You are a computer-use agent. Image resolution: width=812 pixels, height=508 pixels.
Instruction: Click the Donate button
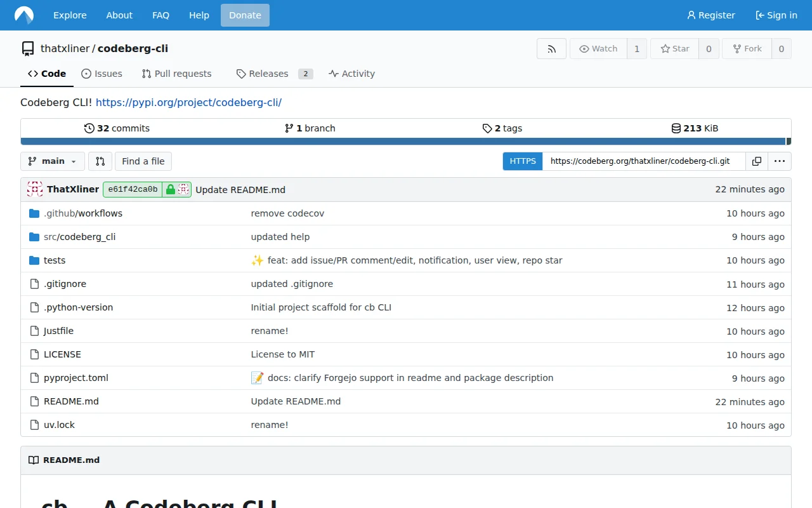[245, 15]
